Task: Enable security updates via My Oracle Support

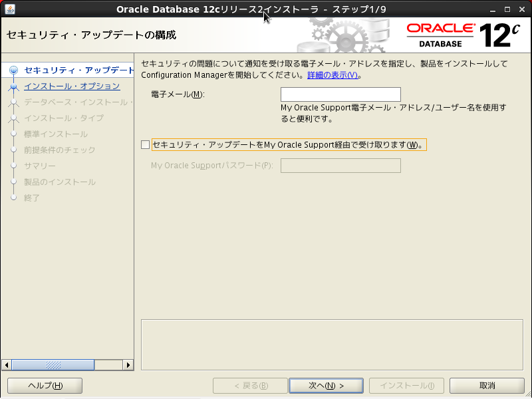Action: tap(146, 145)
